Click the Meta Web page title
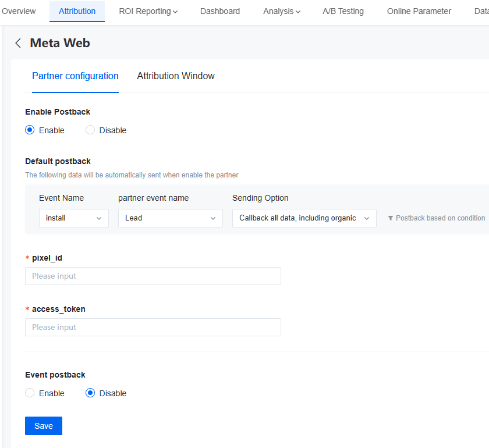This screenshot has height=448, width=489. point(60,43)
